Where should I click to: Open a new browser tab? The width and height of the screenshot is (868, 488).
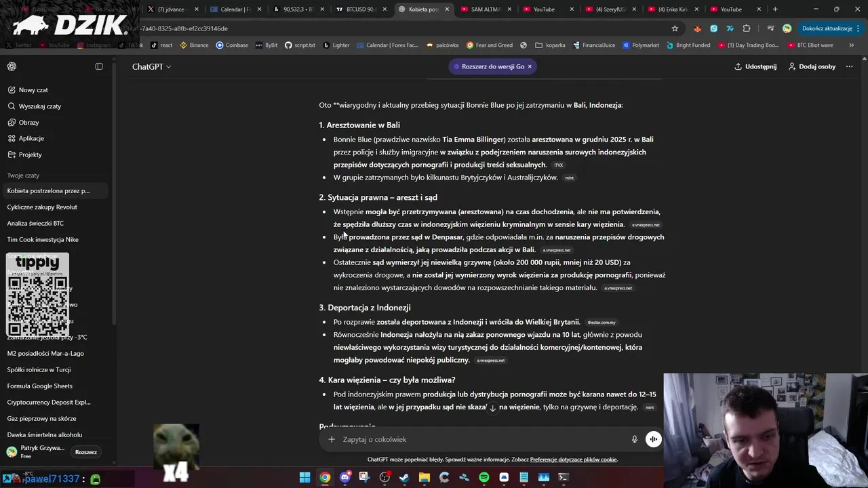tap(775, 9)
